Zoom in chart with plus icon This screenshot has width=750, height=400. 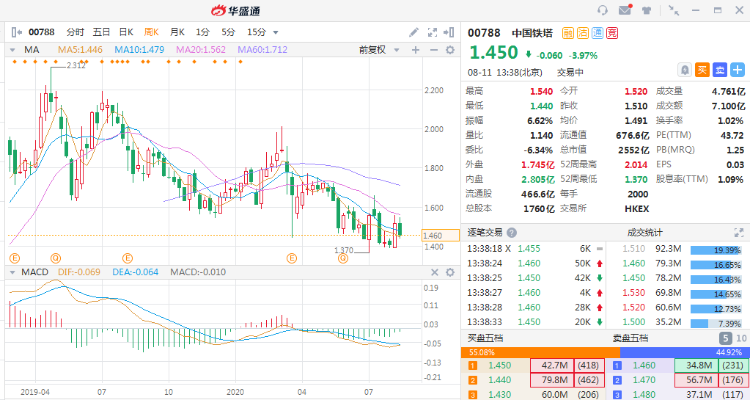(415, 50)
